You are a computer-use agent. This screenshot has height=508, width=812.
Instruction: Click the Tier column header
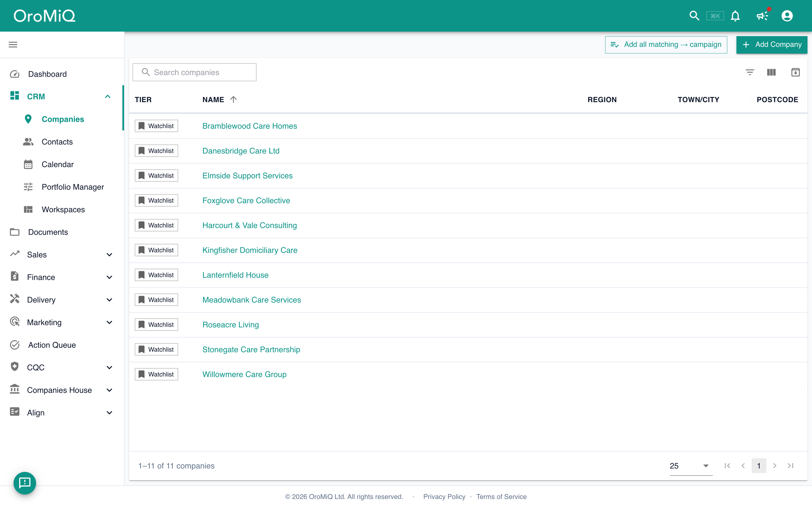143,100
